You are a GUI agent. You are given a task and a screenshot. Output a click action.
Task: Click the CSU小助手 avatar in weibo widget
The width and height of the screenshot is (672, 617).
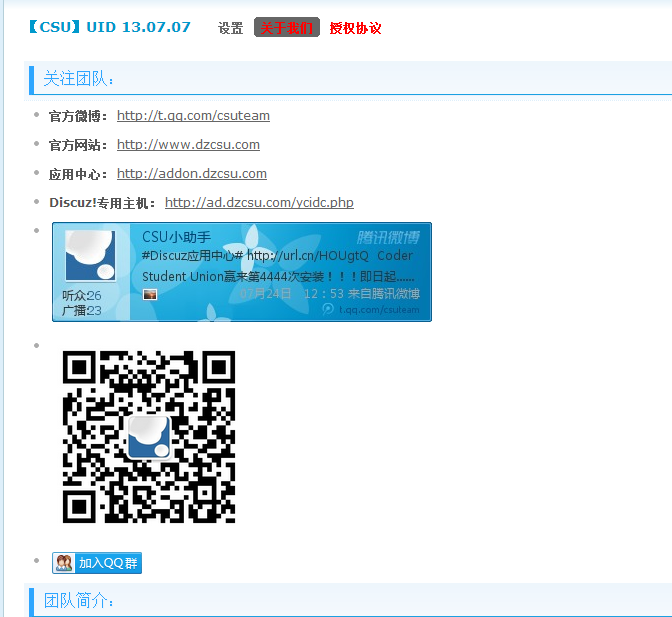(90, 256)
